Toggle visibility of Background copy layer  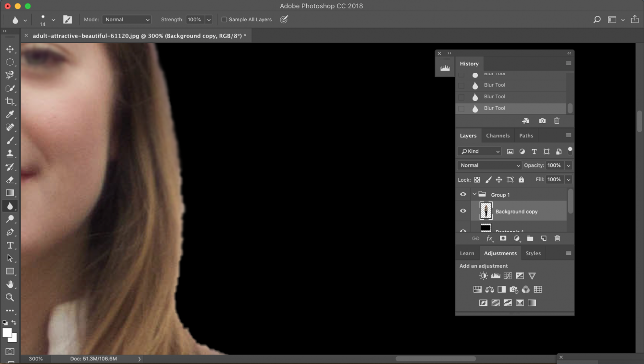point(463,211)
